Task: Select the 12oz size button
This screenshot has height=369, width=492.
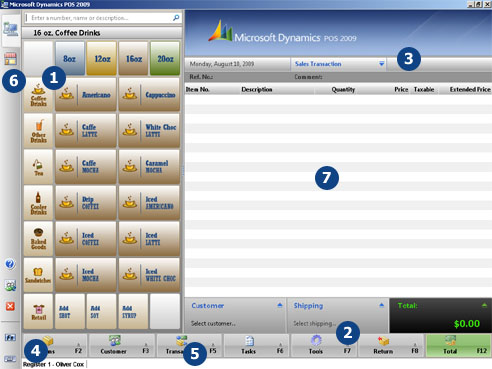Action: click(x=102, y=59)
